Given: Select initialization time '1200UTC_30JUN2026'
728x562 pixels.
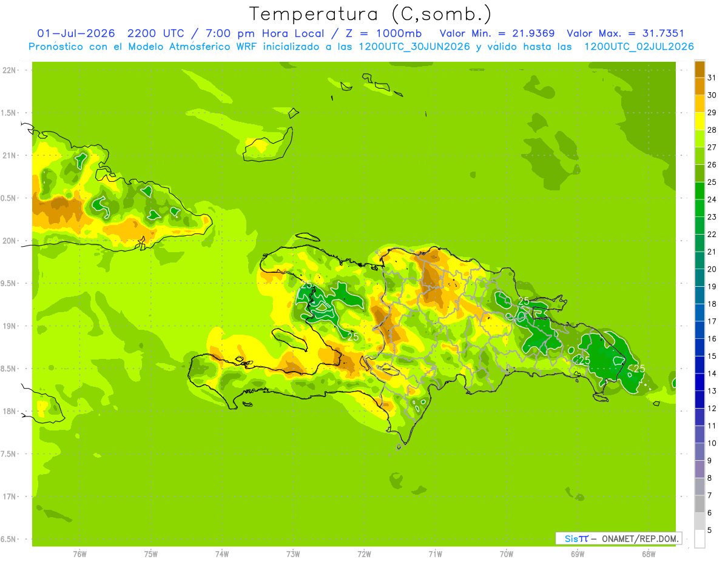Looking at the screenshot, I should pyautogui.click(x=414, y=47).
